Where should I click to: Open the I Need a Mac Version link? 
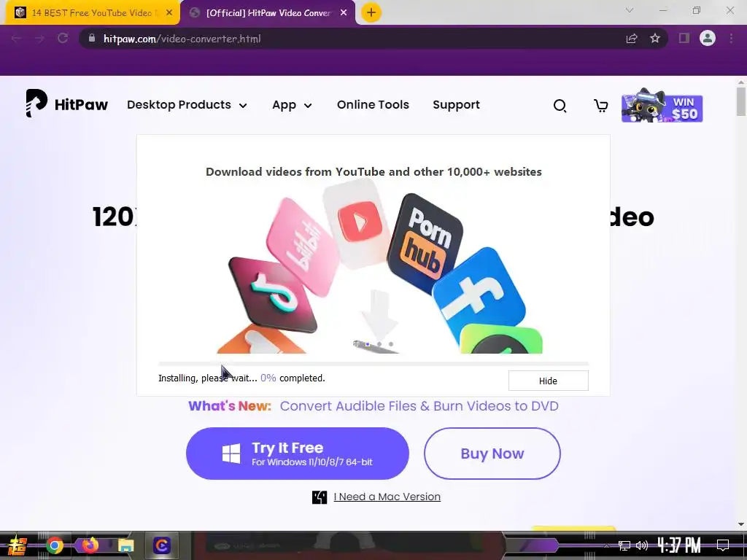(x=387, y=497)
